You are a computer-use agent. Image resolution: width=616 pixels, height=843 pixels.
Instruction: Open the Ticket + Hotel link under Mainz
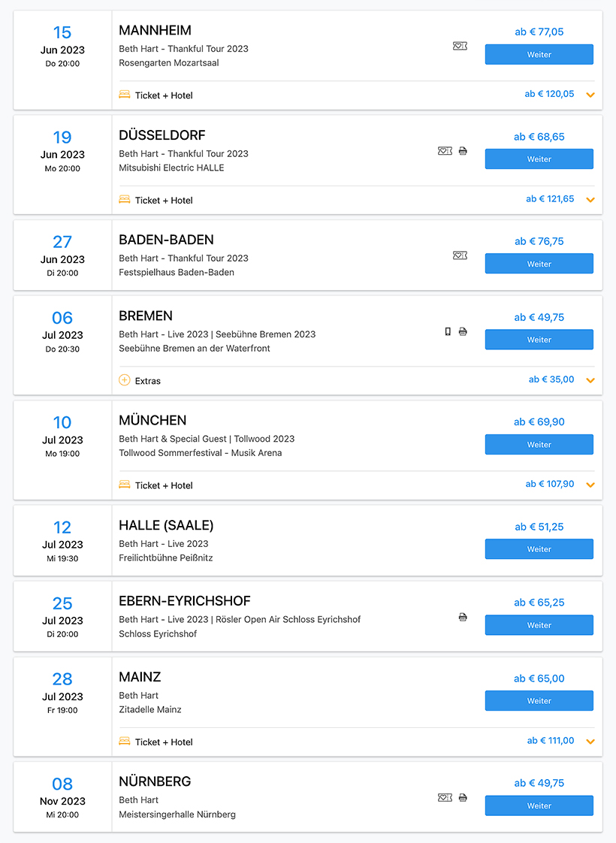coord(164,742)
